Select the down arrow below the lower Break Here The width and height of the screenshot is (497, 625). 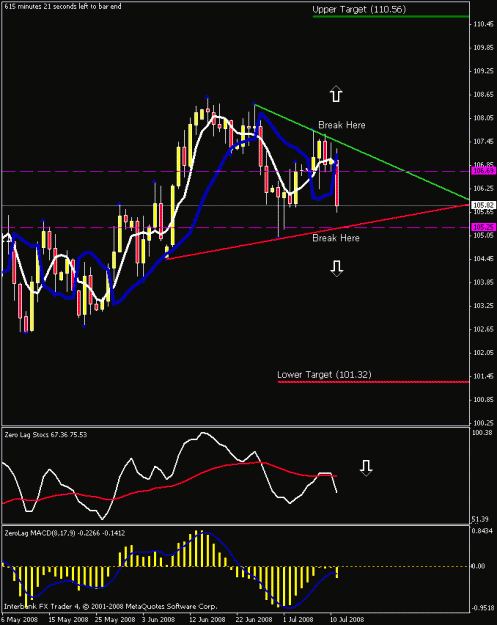(336, 268)
